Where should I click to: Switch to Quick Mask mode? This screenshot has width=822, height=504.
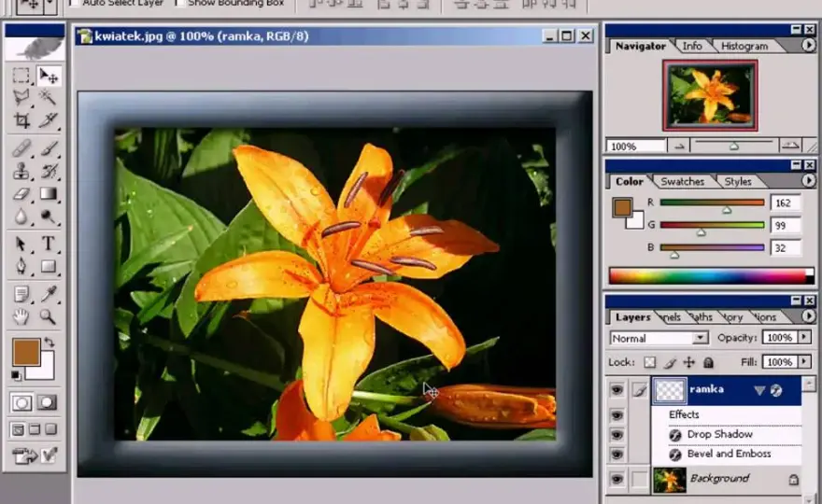pos(47,403)
